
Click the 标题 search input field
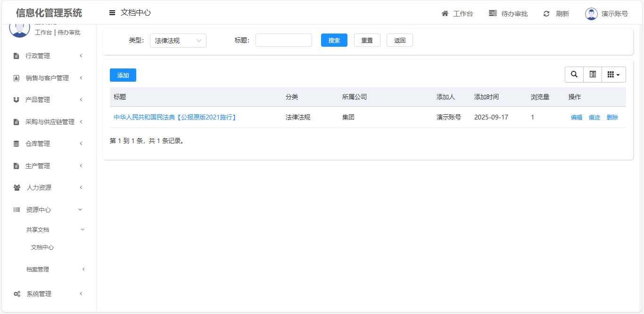click(x=283, y=41)
